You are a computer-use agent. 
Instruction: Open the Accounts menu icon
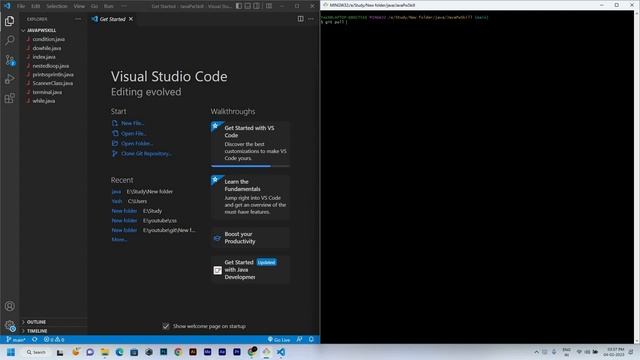coord(10,306)
